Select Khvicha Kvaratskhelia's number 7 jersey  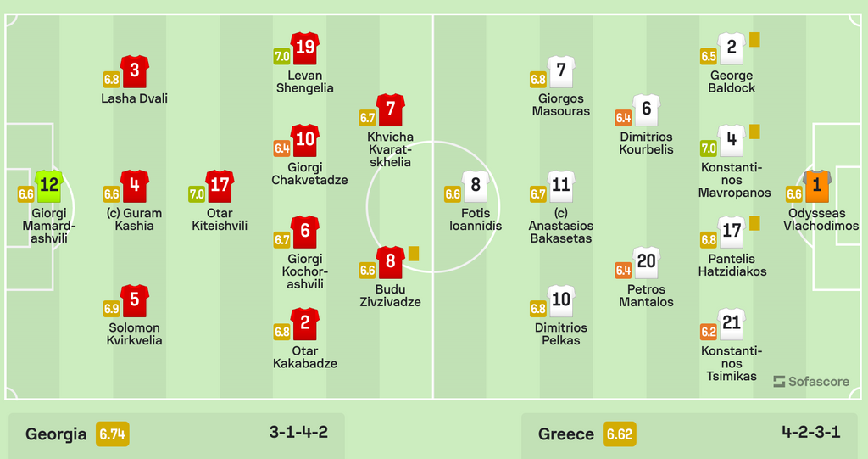390,110
